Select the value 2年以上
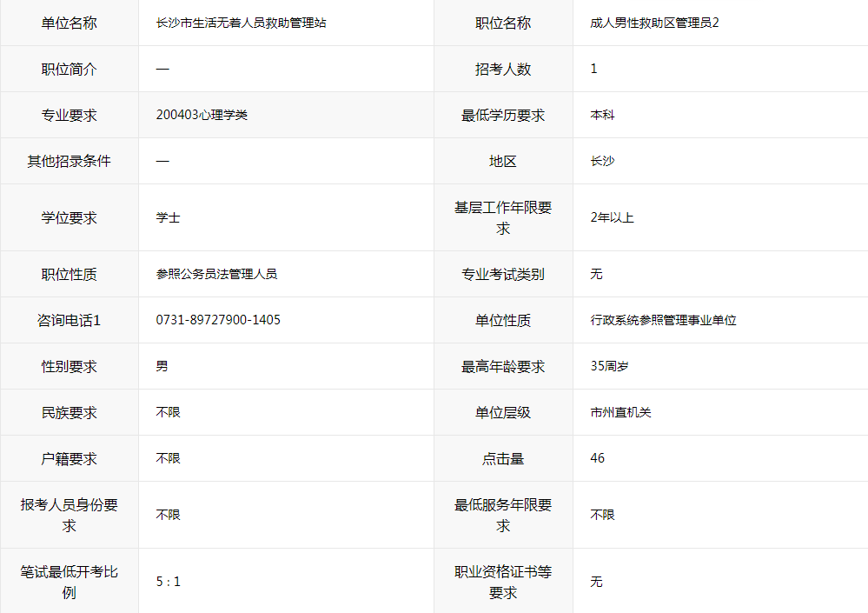 point(613,217)
